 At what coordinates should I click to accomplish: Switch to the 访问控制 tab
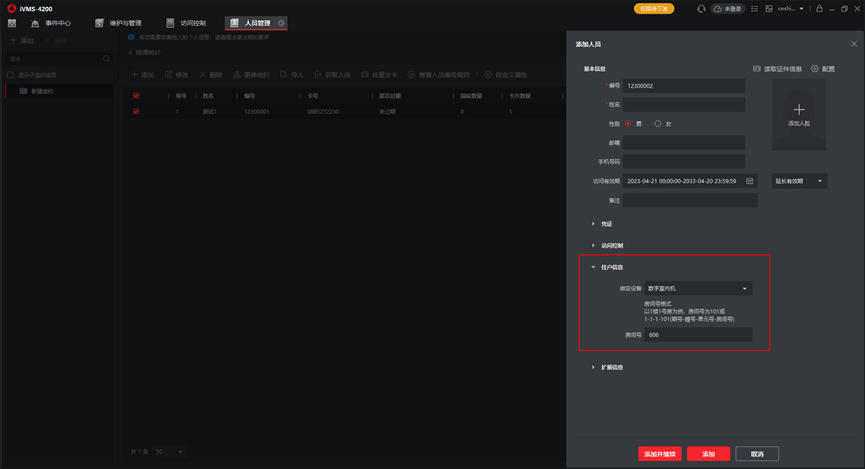[186, 23]
